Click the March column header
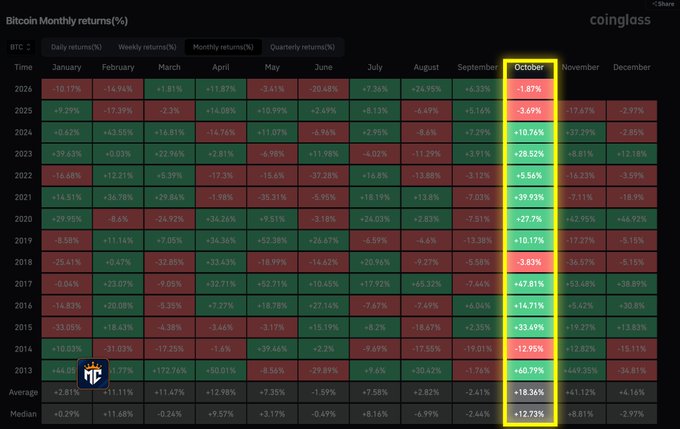This screenshot has width=680, height=429. tap(169, 67)
